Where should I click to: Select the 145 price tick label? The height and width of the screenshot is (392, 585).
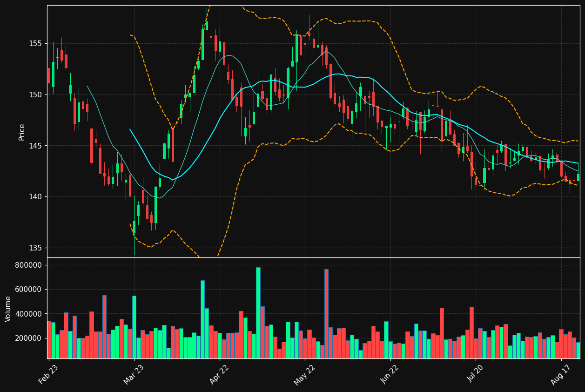pyautogui.click(x=36, y=146)
